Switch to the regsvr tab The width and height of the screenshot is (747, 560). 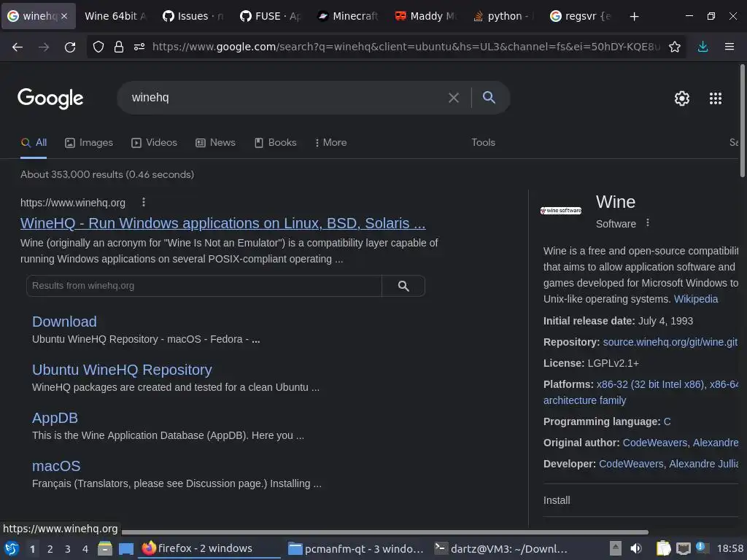coord(580,16)
